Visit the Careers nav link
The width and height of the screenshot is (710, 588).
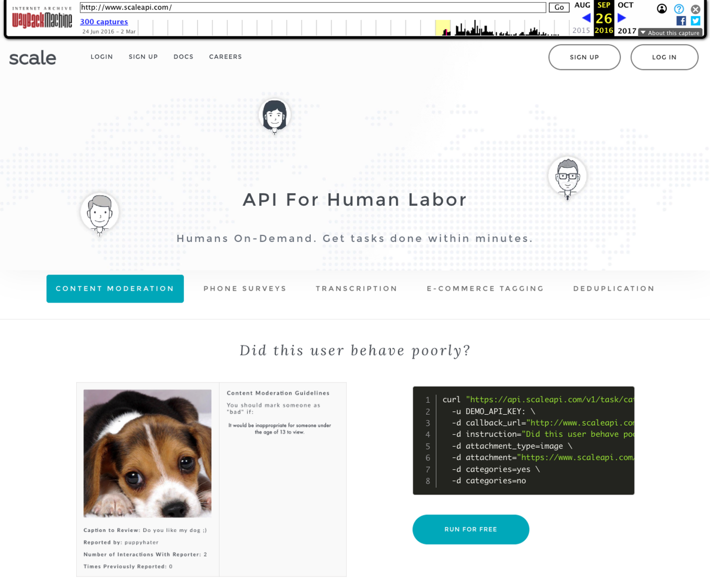coord(226,57)
